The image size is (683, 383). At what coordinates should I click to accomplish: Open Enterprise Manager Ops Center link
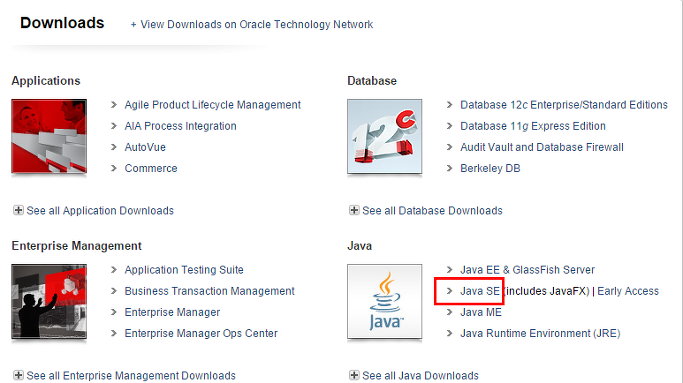pyautogui.click(x=201, y=333)
